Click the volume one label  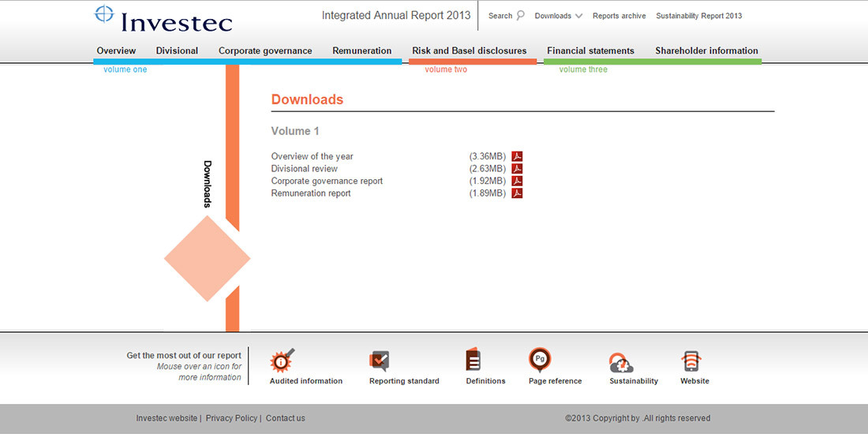125,69
